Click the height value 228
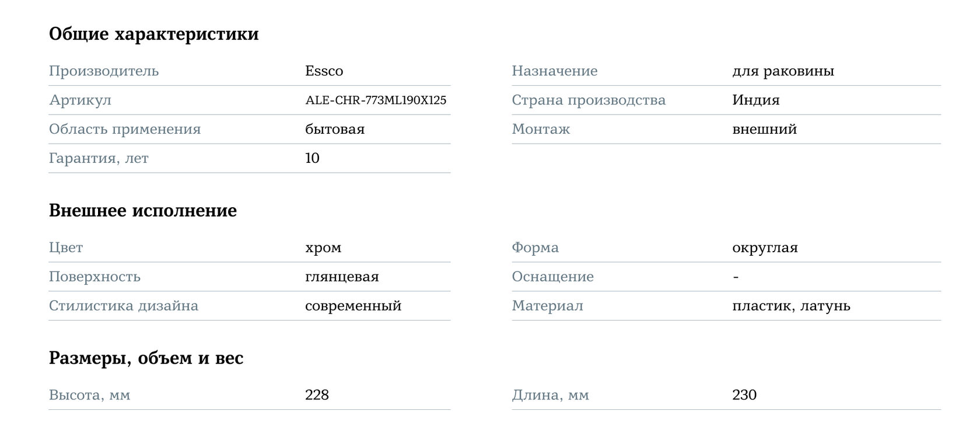Screen dimensions: 980x442 pyautogui.click(x=317, y=395)
